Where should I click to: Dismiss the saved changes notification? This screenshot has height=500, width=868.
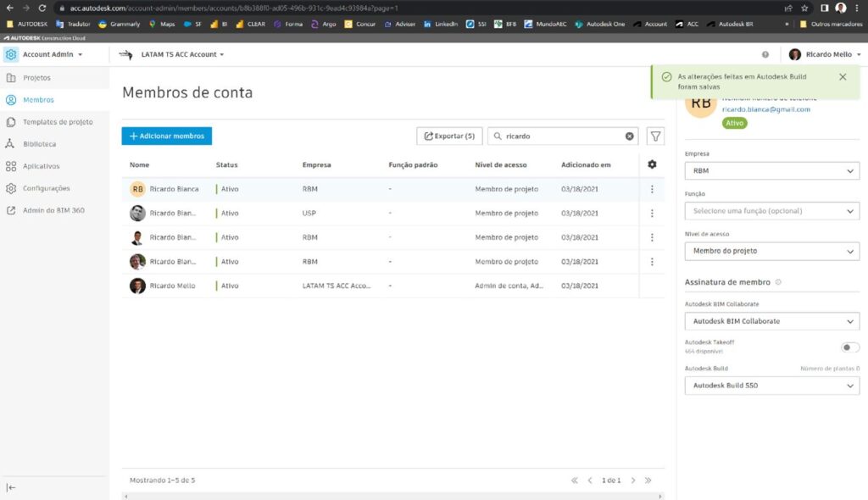[842, 77]
